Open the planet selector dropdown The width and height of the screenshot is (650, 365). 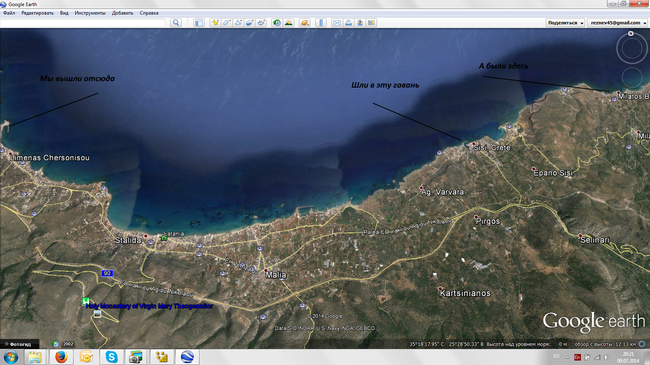[x=305, y=23]
